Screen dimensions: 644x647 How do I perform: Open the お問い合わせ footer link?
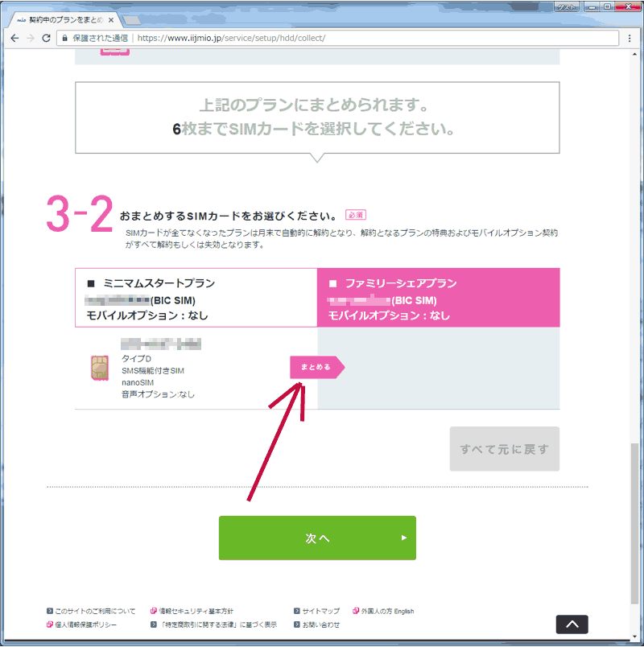321,624
